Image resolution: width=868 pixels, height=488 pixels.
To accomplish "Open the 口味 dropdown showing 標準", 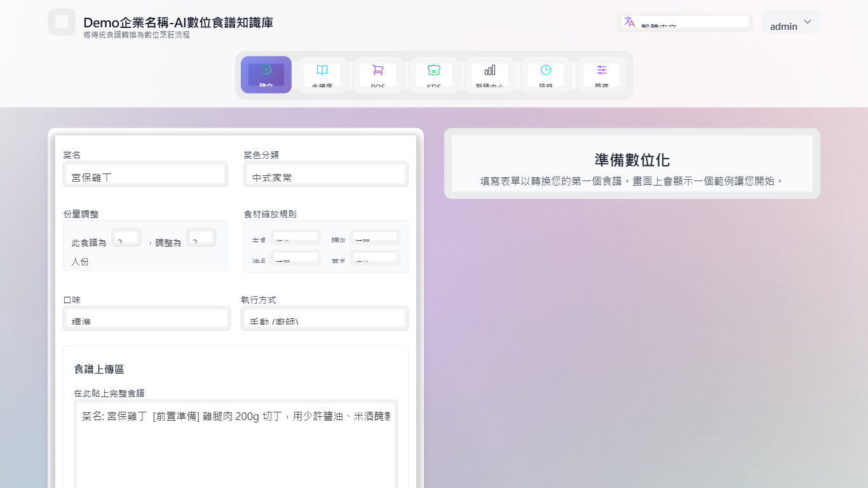I will pyautogui.click(x=146, y=318).
